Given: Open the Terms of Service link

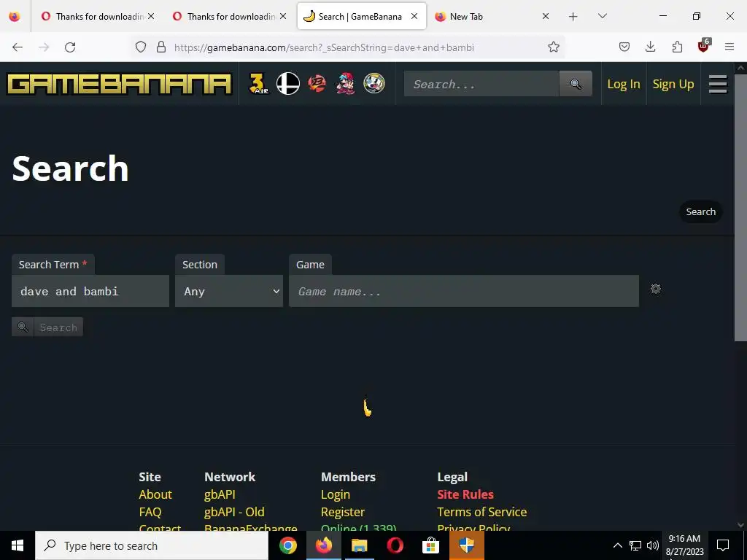Looking at the screenshot, I should pos(482,512).
